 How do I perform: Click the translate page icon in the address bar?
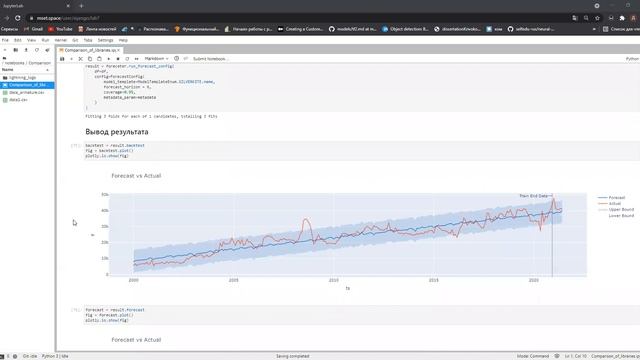point(575,18)
